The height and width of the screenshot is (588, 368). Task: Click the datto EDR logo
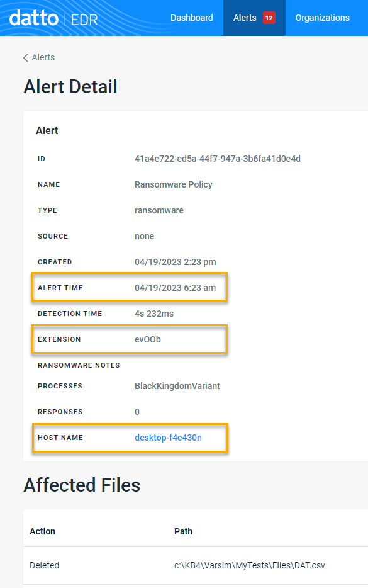click(x=53, y=18)
